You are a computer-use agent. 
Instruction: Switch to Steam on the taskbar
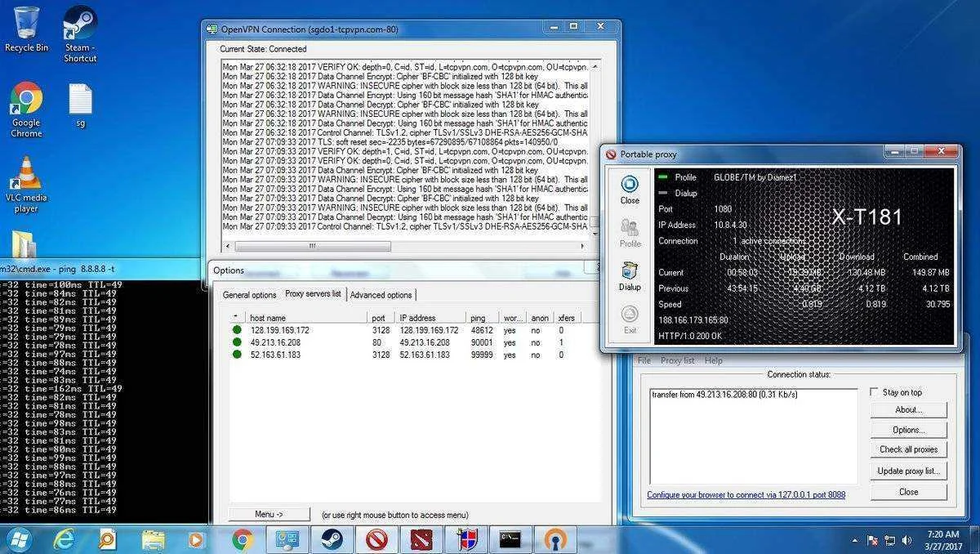click(332, 539)
